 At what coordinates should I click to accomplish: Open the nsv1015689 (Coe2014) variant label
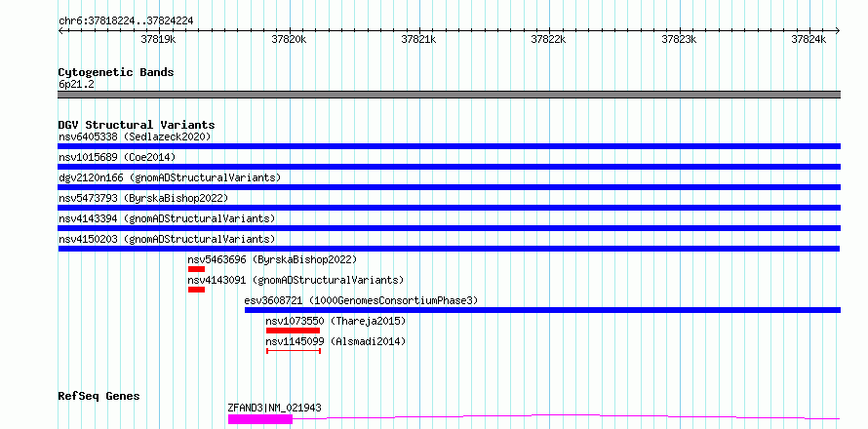[117, 157]
